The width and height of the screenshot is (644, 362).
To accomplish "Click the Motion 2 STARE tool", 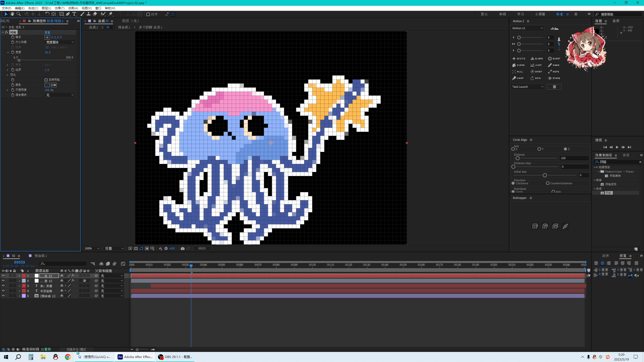I will (554, 78).
